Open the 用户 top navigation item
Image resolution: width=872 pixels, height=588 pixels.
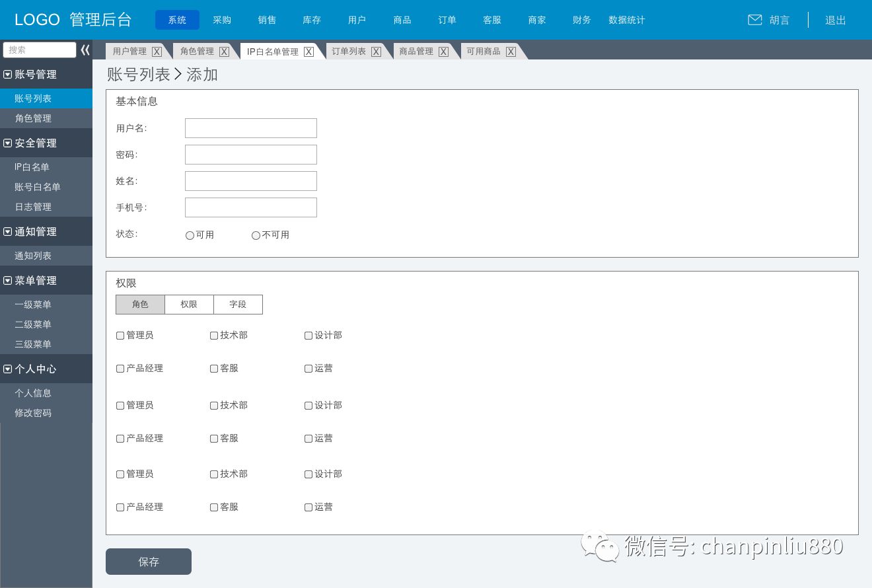pos(357,20)
